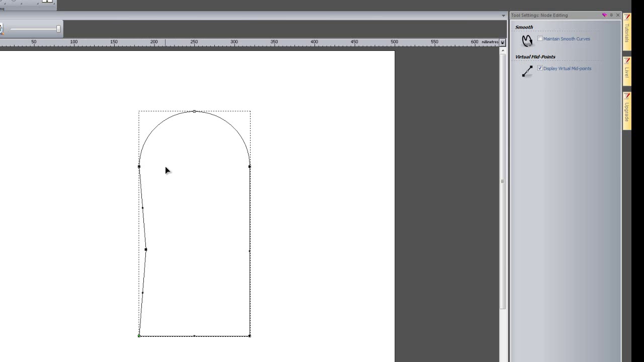Expand the dropdown arrow above the ruler
Viewport: 644px width, 362px height.
[503, 16]
